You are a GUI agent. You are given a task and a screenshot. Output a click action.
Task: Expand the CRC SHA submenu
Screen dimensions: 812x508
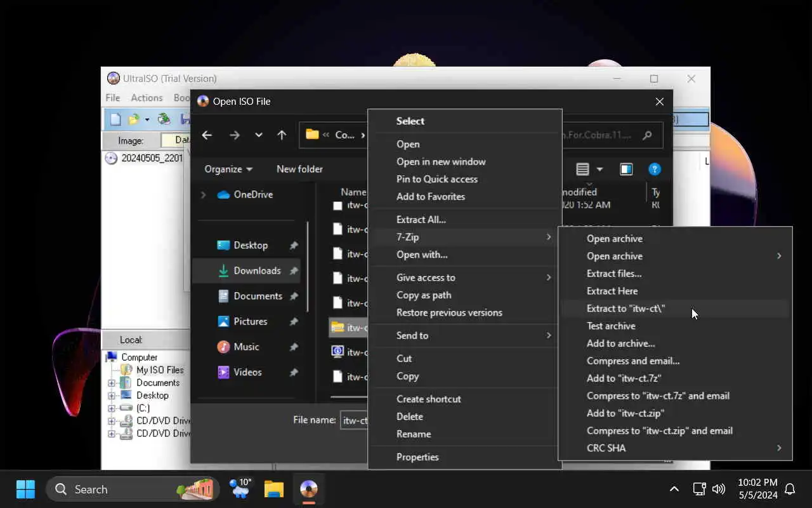point(675,448)
